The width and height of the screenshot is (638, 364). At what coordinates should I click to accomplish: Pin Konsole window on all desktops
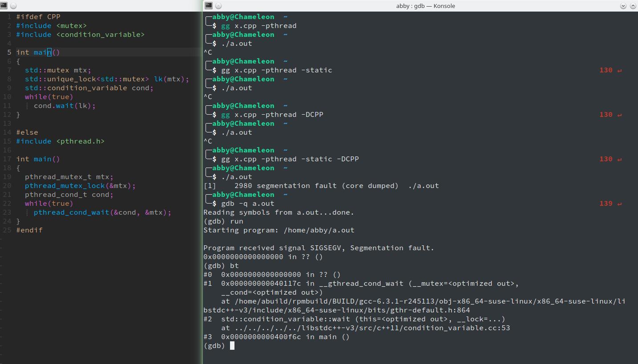click(x=218, y=6)
